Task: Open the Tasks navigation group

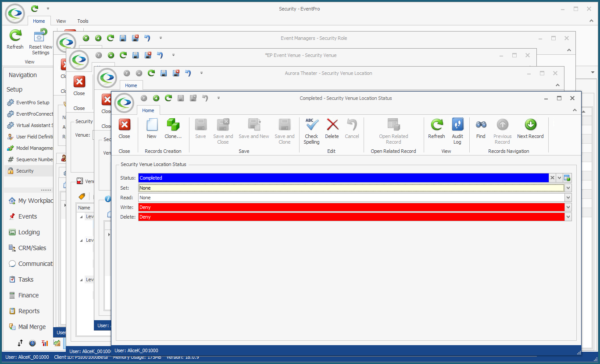Action: [26, 279]
